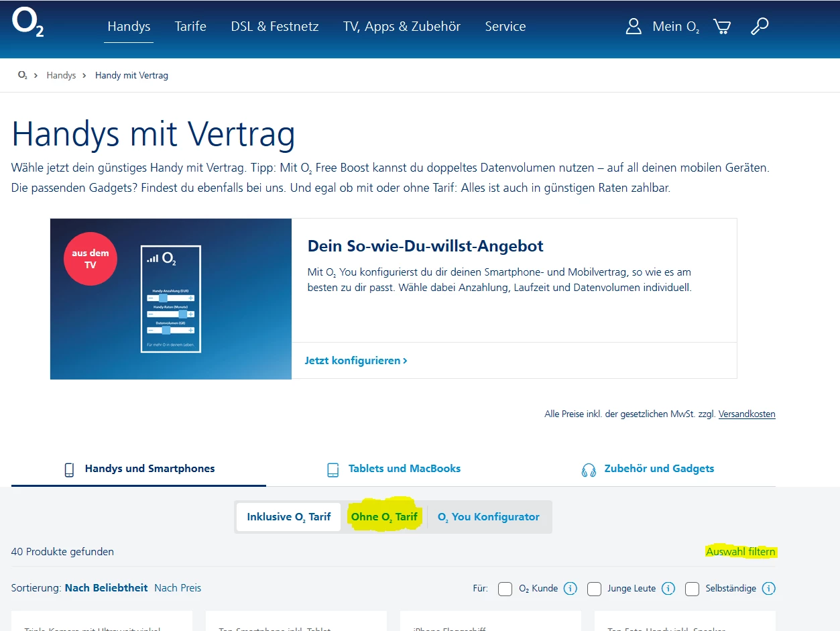The image size is (840, 631).
Task: Switch to Zubehör und Gadgets tab
Action: tap(648, 469)
